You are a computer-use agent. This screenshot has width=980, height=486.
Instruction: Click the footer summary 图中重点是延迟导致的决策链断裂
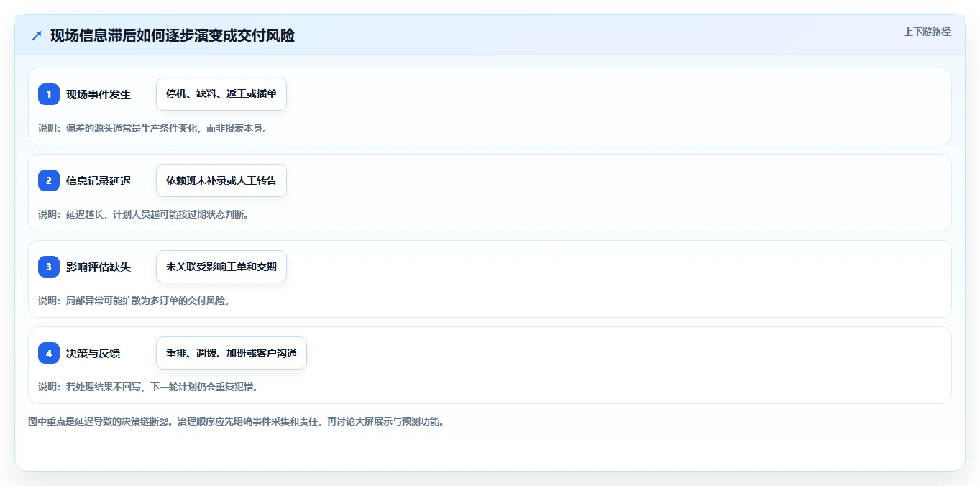(x=236, y=421)
